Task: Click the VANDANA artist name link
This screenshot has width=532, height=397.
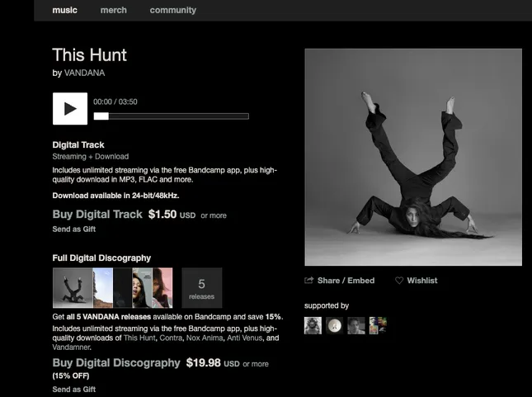Action: pos(84,73)
